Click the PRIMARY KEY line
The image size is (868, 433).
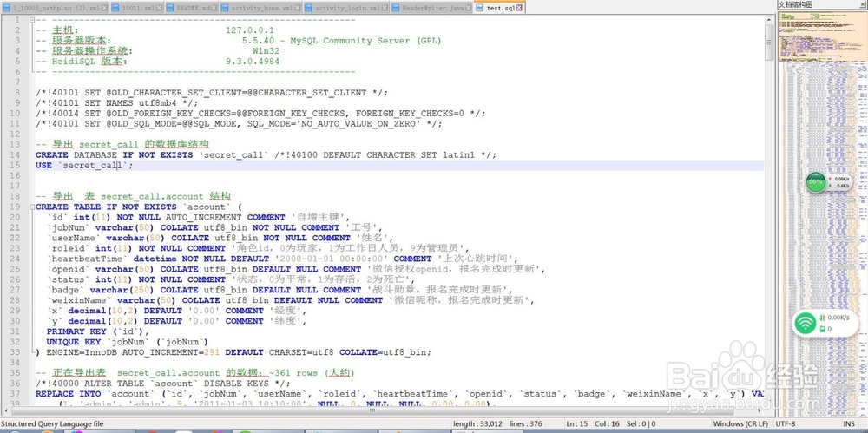(x=98, y=331)
